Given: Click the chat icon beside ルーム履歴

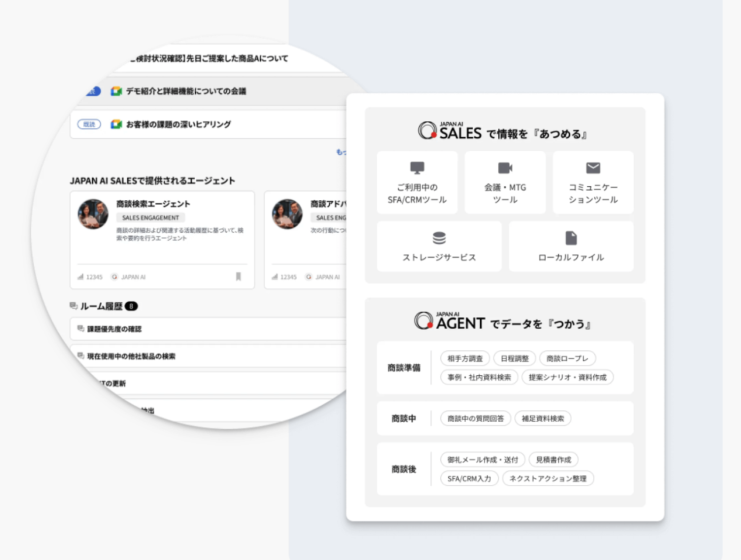Looking at the screenshot, I should click(x=73, y=306).
